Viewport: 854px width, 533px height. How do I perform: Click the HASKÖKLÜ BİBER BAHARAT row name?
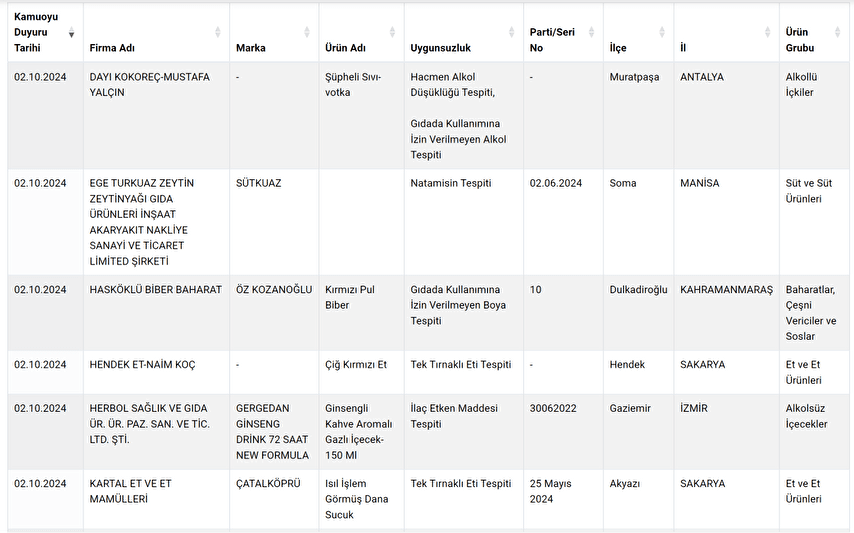pyautogui.click(x=155, y=289)
